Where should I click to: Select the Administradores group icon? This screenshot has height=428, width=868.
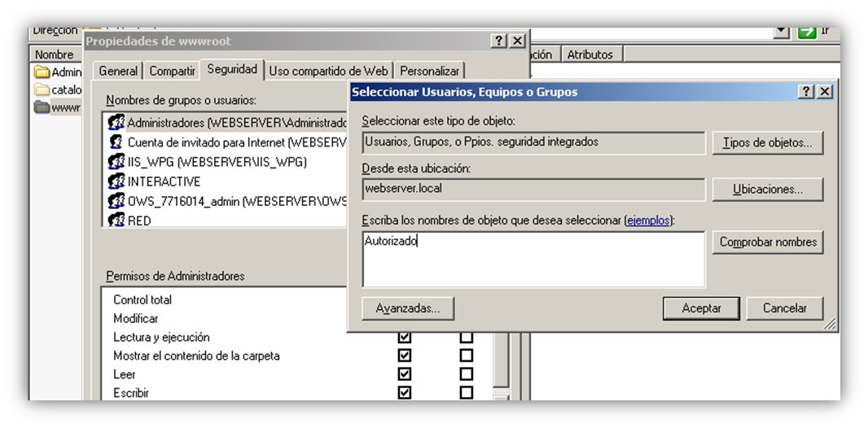click(116, 122)
